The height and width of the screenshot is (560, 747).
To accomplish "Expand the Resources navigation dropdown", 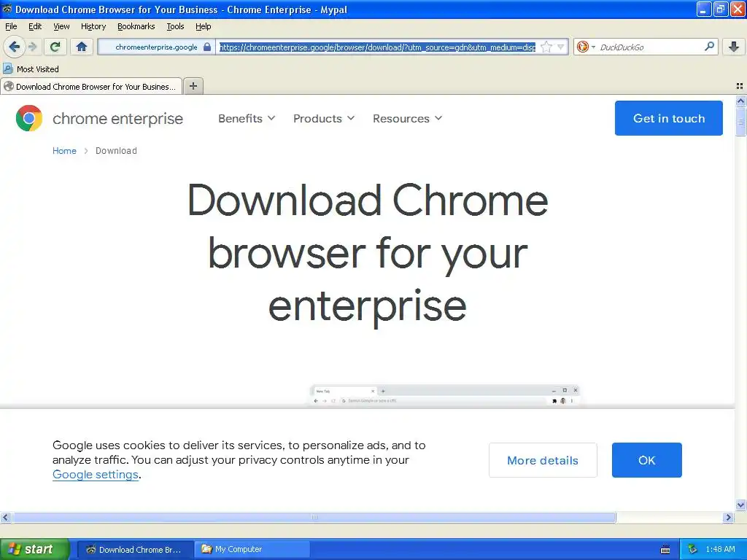I will [x=408, y=119].
